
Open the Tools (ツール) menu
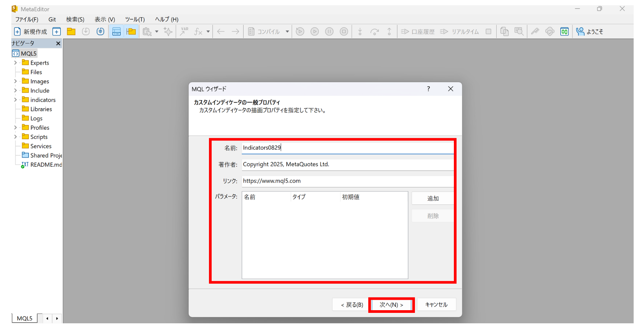point(135,19)
